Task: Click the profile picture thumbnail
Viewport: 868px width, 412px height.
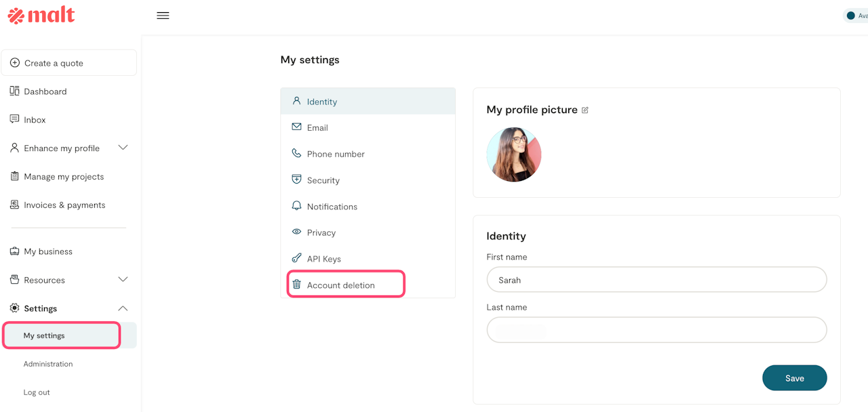Action: [514, 154]
